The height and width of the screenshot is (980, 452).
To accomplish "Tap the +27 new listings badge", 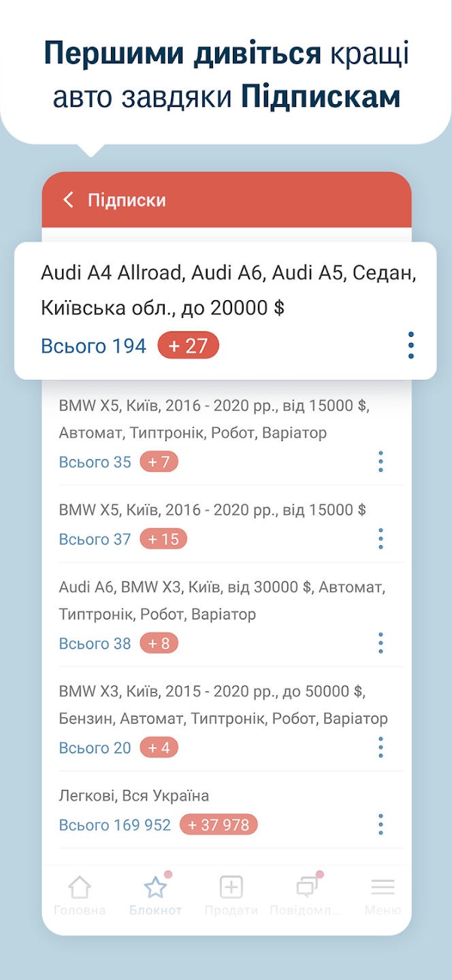I will 188,346.
